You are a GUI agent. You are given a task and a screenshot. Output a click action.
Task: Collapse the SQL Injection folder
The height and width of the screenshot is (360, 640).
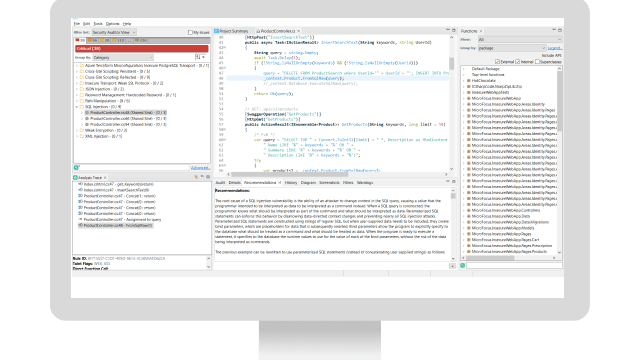click(77, 107)
